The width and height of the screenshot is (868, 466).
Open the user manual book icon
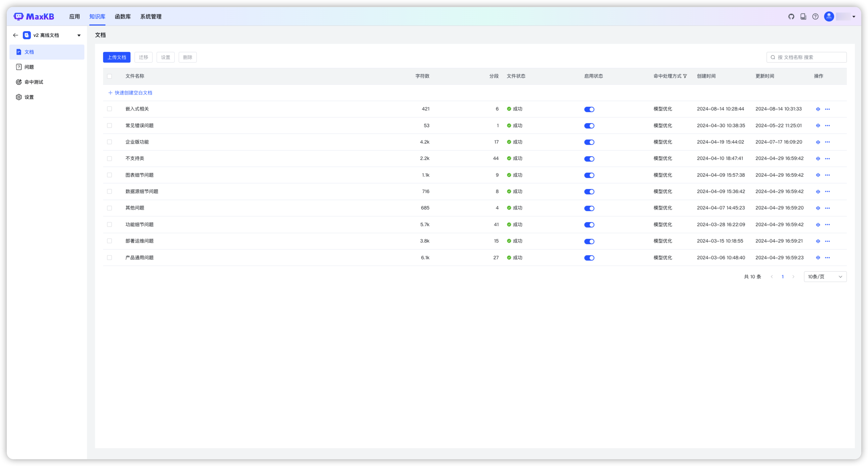(x=803, y=16)
